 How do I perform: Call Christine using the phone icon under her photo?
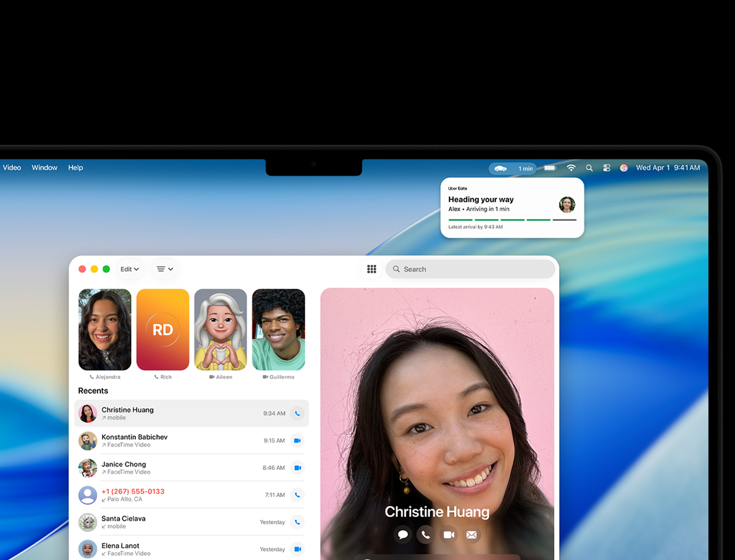pos(426,535)
